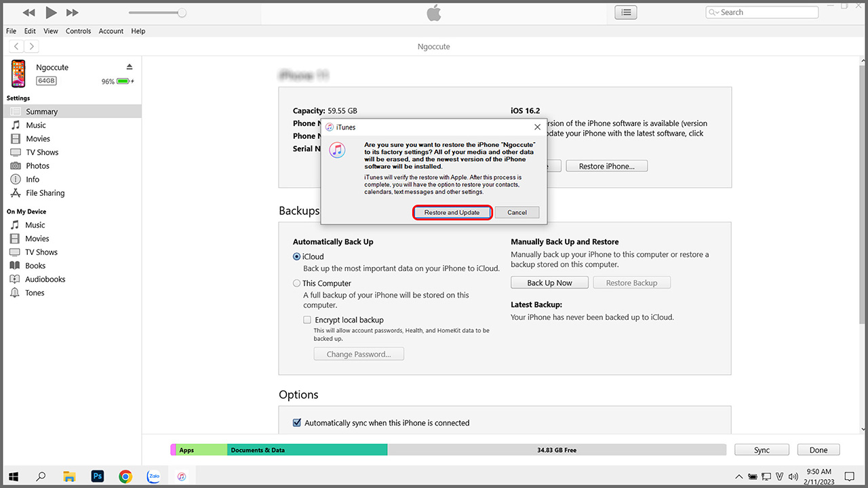Click Documents & Data storage segment

pyautogui.click(x=307, y=450)
